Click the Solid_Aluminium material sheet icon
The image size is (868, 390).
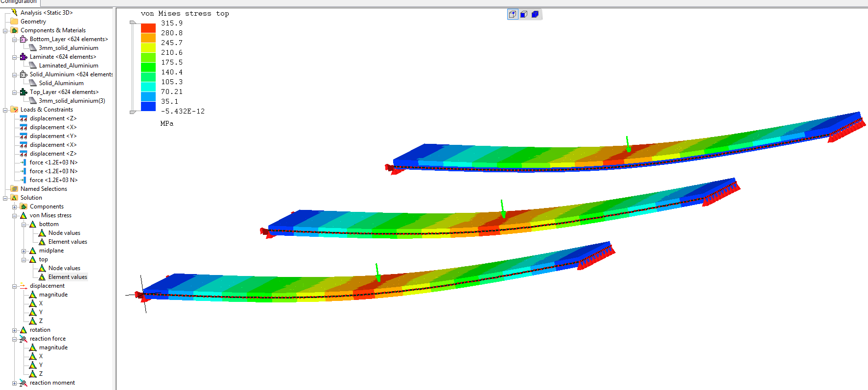coord(33,83)
